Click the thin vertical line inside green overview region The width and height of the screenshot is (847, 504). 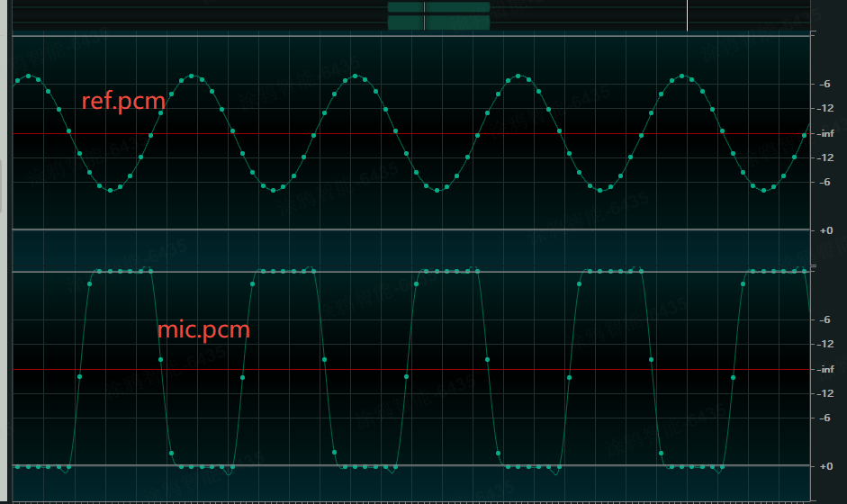(x=425, y=15)
